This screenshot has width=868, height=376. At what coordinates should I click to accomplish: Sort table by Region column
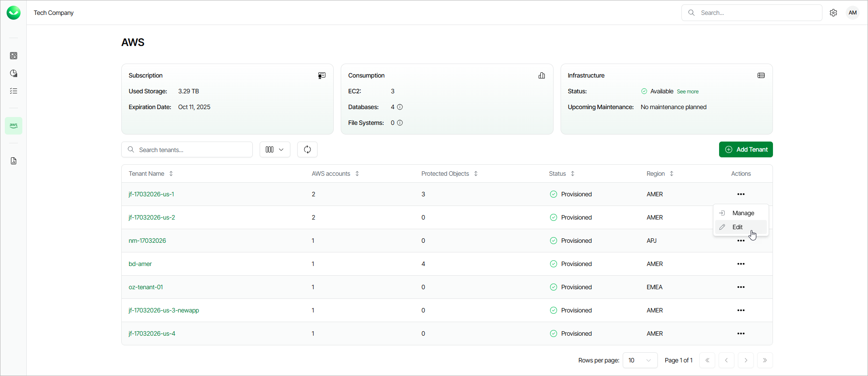pyautogui.click(x=671, y=174)
